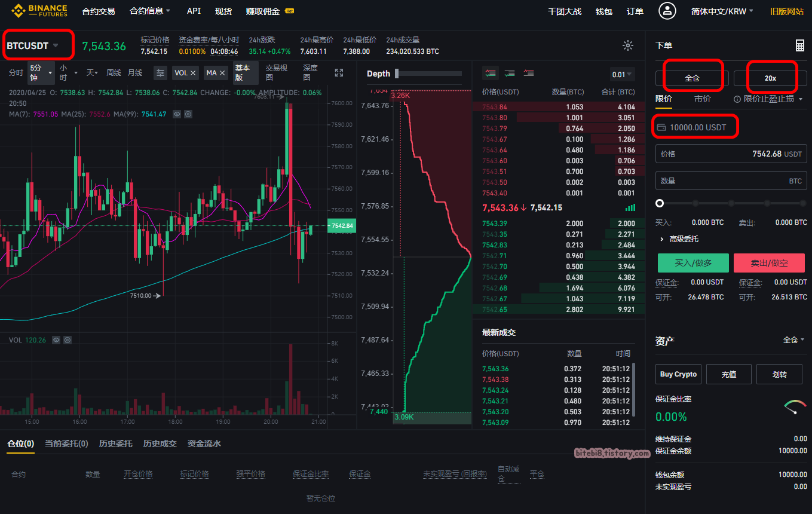812x514 pixels.
Task: Click info icon beside stop-limit order type
Action: (737, 99)
